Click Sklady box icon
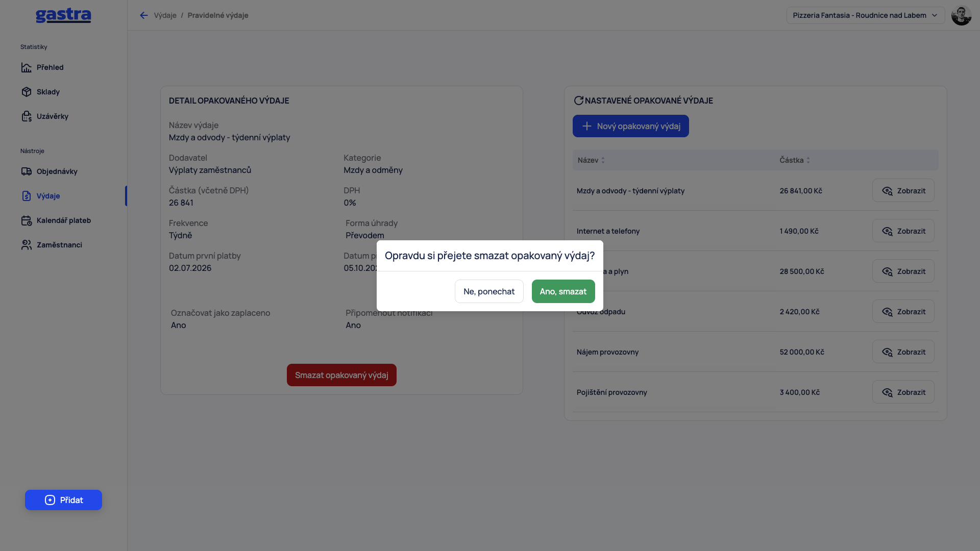Image resolution: width=980 pixels, height=551 pixels. pyautogui.click(x=27, y=92)
